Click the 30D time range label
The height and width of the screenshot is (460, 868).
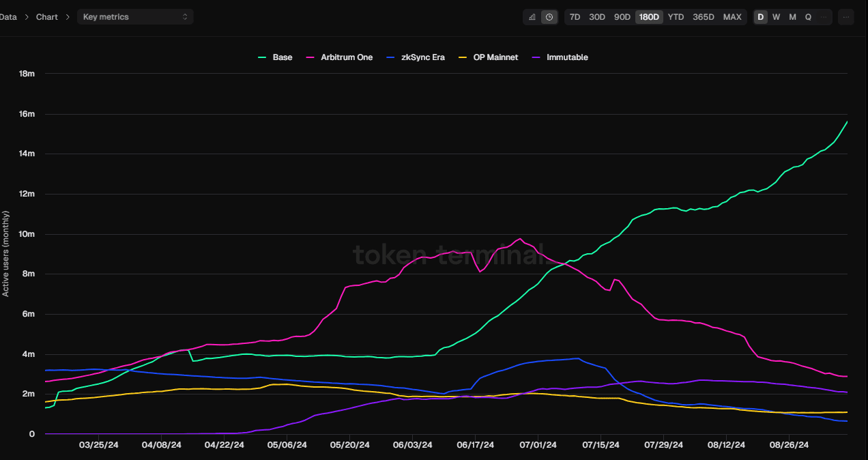596,16
